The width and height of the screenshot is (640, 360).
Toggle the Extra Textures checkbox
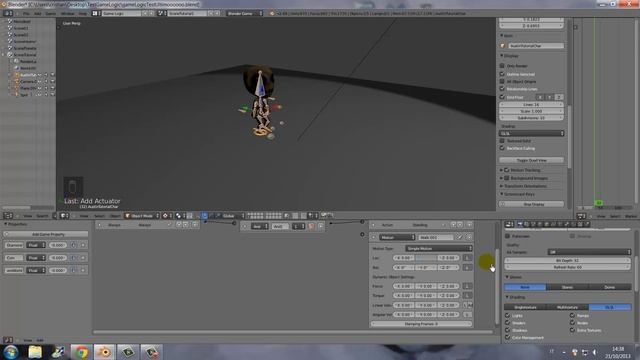tap(572, 330)
